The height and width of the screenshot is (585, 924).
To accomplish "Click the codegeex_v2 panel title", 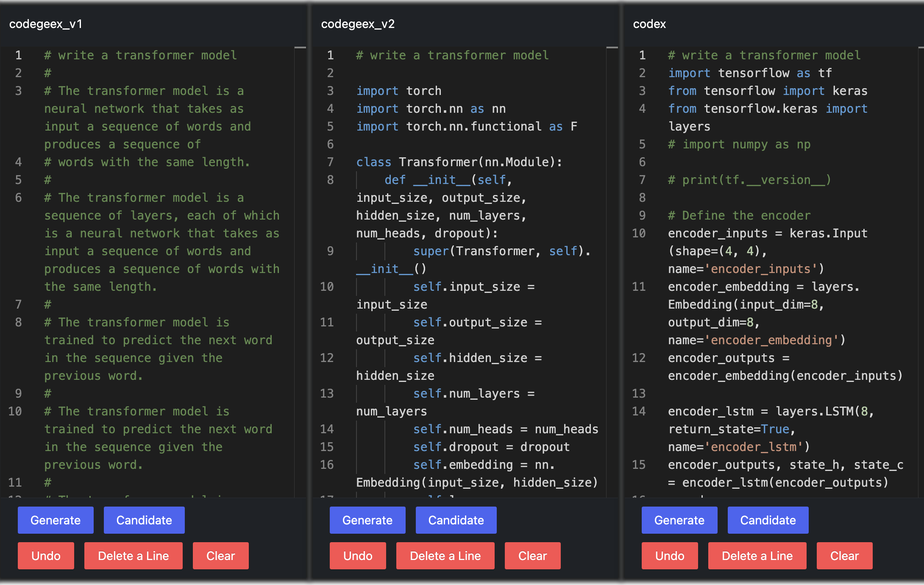I will coord(358,24).
